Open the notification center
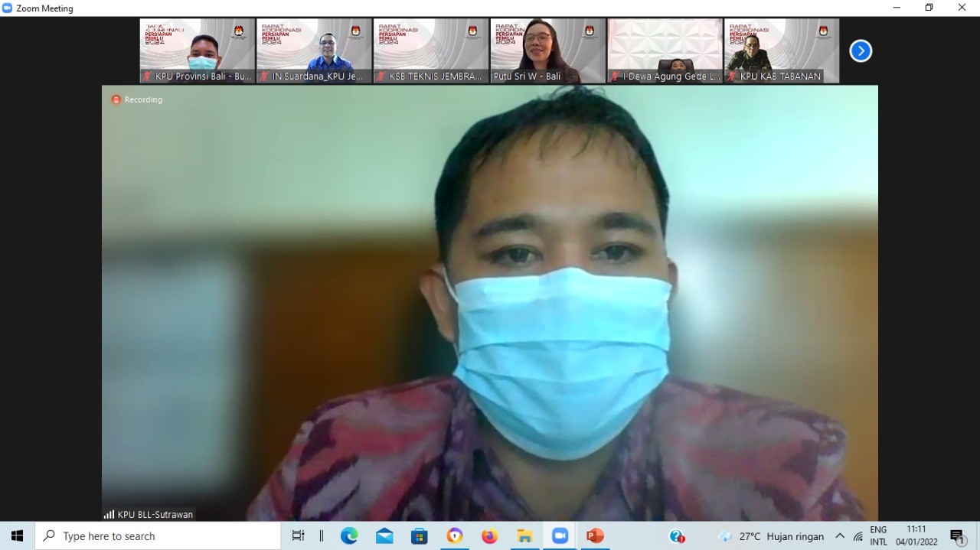Screen dimensions: 980x550 click(x=958, y=536)
